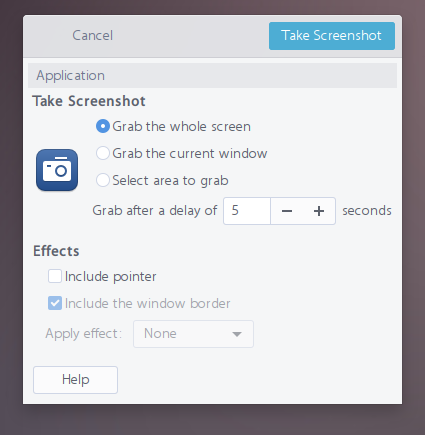Click the Apply effect dropdown arrow
This screenshot has width=425, height=435.
coord(237,334)
